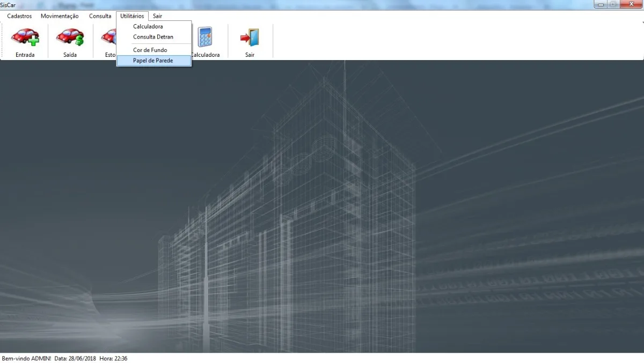Select the highlighted Papel de Parede entry
This screenshot has height=363, width=644.
pos(153,61)
